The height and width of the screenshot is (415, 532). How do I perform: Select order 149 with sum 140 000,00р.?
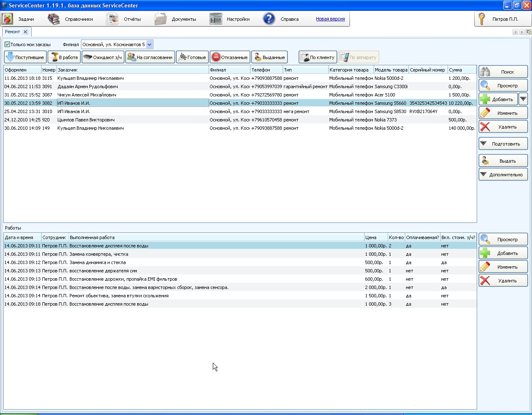240,128
